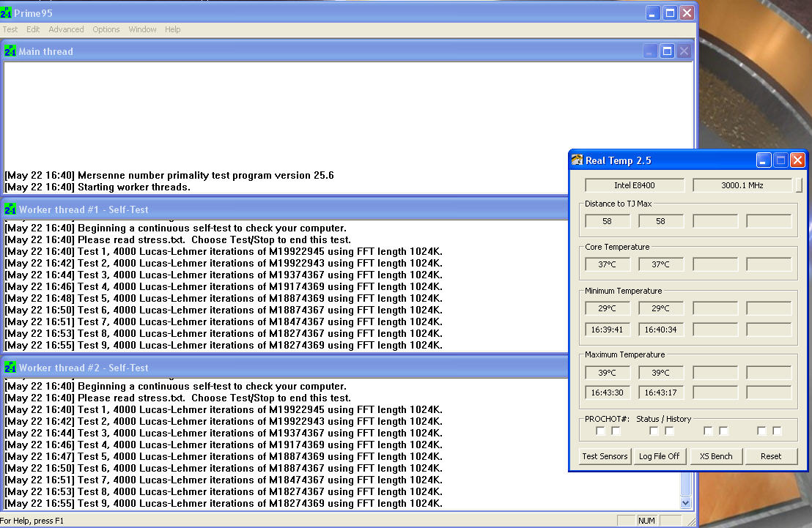The width and height of the screenshot is (812, 528).
Task: Click the minimum temperature time 16:39:41
Action: (608, 330)
